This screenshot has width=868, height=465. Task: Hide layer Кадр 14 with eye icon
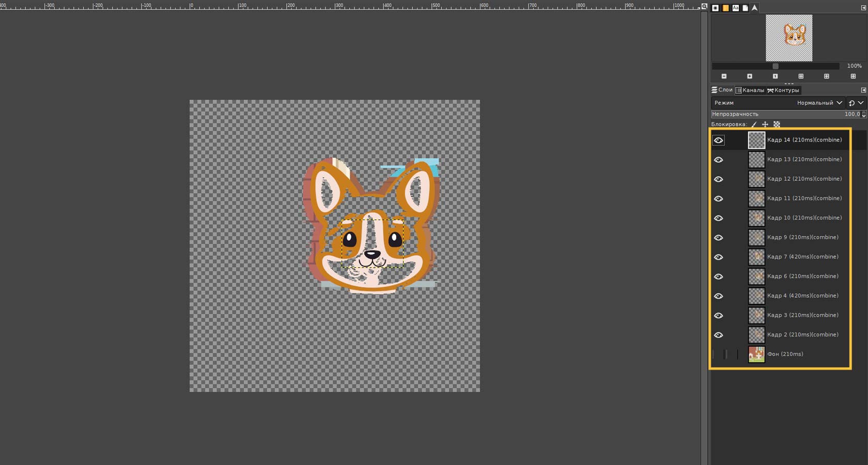718,141
